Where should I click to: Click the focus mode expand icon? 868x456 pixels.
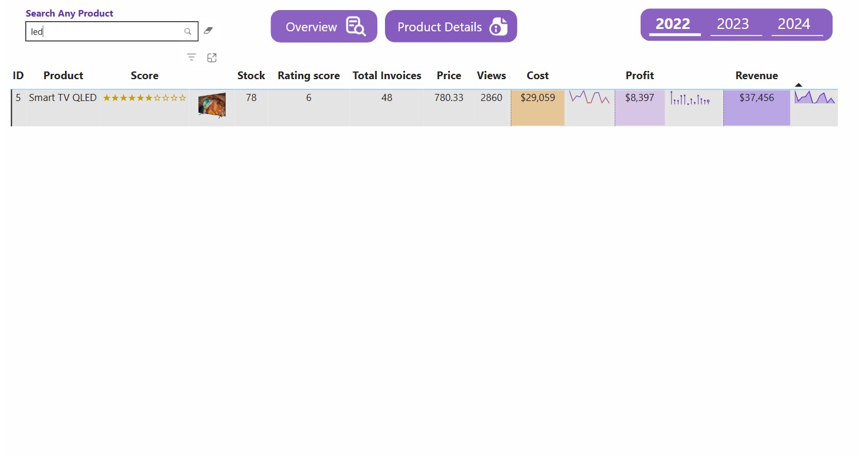[212, 57]
